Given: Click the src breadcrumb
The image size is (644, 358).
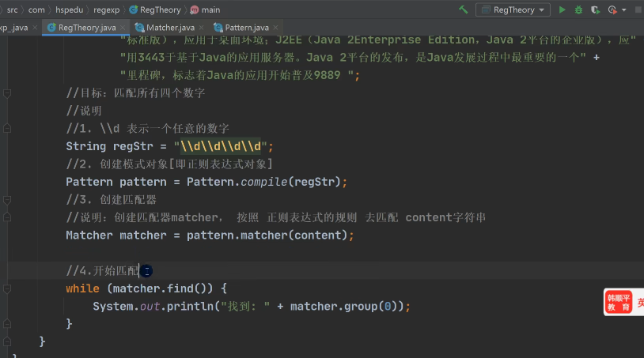Looking at the screenshot, I should coord(13,9).
